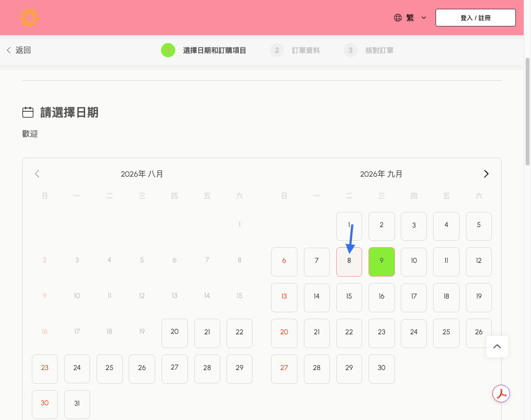Select August 27 in the calendar
The image size is (531, 420).
[x=174, y=369]
